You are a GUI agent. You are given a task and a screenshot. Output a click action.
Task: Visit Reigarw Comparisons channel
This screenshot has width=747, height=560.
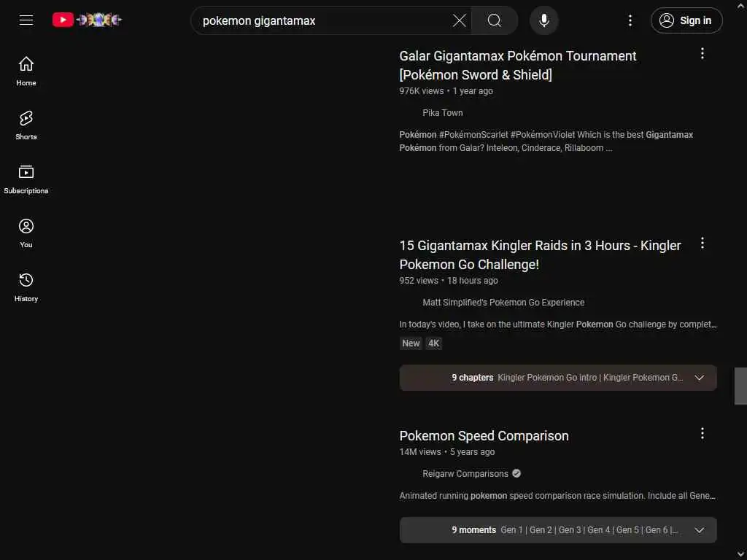tap(465, 474)
